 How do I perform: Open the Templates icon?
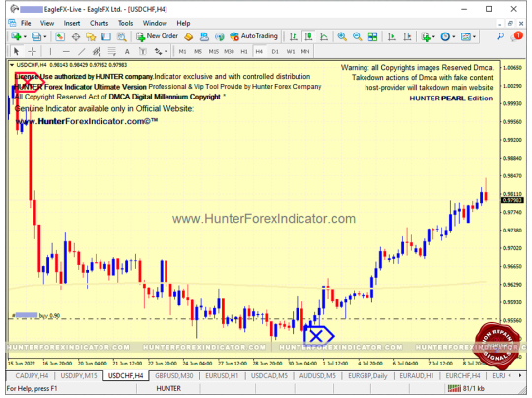[x=465, y=36]
